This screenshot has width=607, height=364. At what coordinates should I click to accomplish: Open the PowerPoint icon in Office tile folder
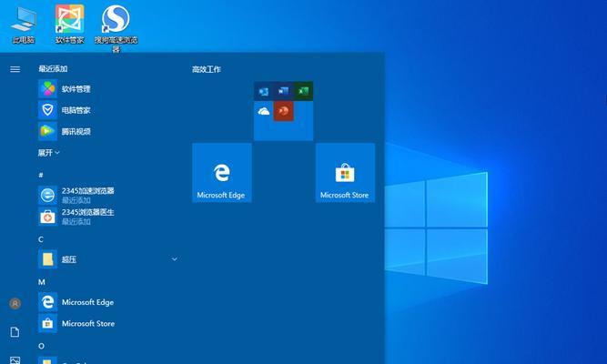pyautogui.click(x=283, y=111)
